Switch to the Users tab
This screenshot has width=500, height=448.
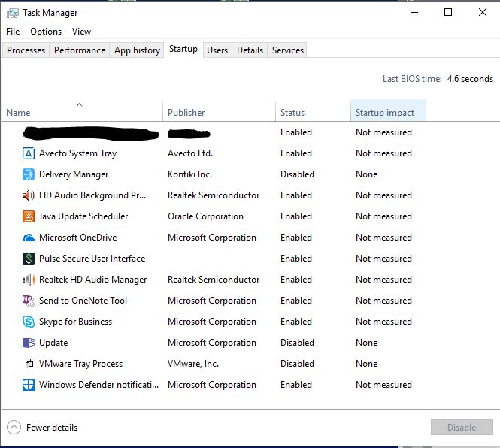217,50
